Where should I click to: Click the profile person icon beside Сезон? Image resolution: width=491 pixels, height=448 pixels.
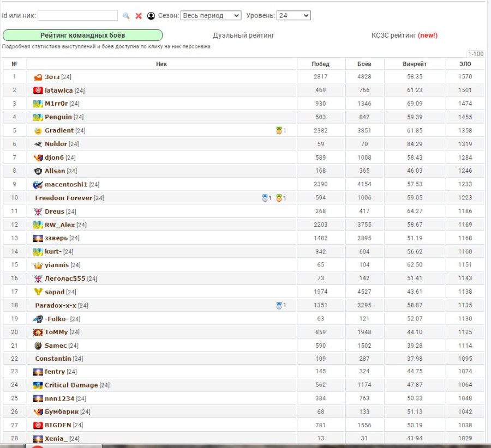[x=151, y=16]
